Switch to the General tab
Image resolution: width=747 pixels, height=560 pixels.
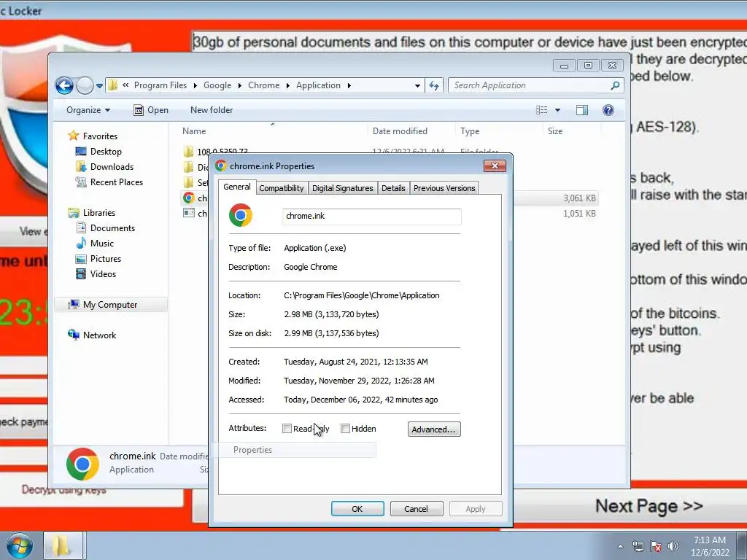[x=237, y=187]
